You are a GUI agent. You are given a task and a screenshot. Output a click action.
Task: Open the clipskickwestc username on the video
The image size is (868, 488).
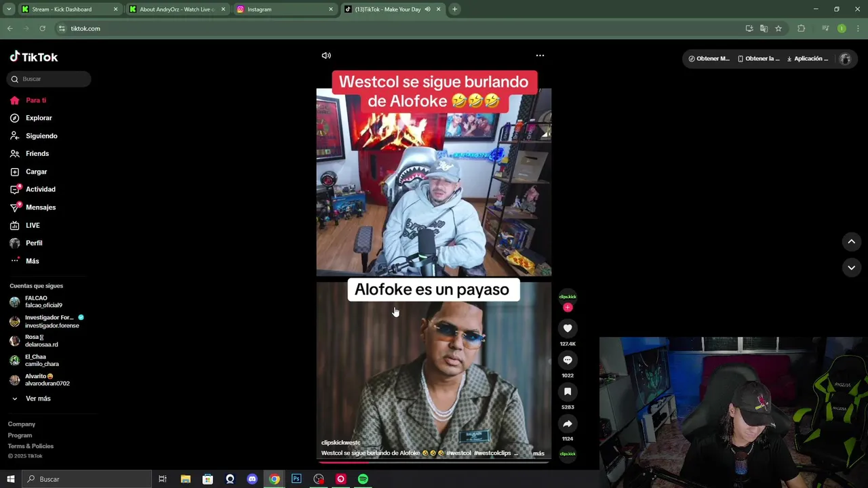pyautogui.click(x=340, y=443)
